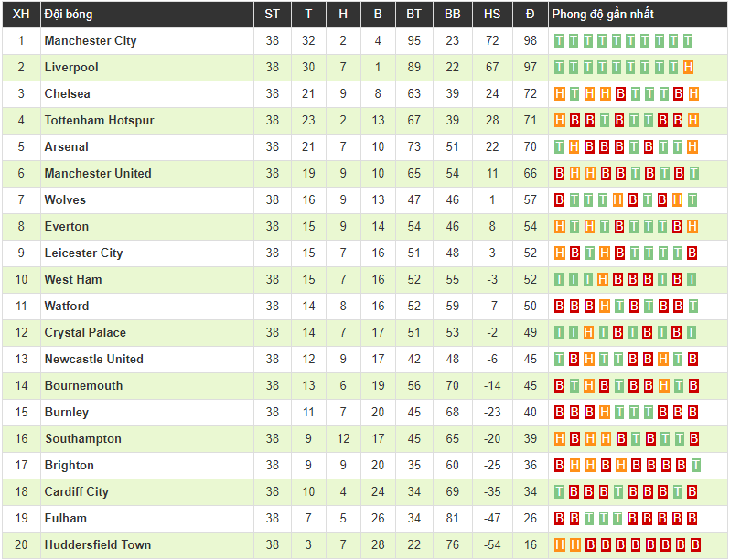This screenshot has height=560, width=730.
Task: Click the only H badge in Burnley's row
Action: coord(604,413)
